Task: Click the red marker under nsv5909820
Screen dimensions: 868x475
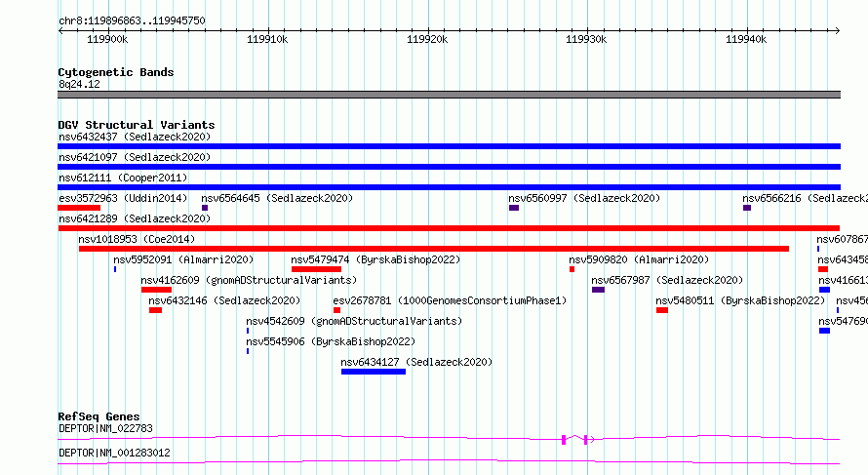Action: (x=572, y=269)
